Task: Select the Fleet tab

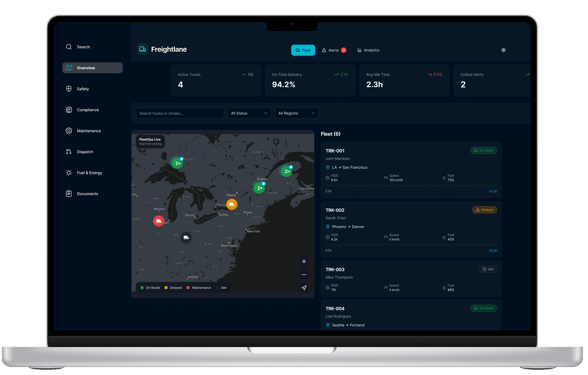Action: coord(303,50)
